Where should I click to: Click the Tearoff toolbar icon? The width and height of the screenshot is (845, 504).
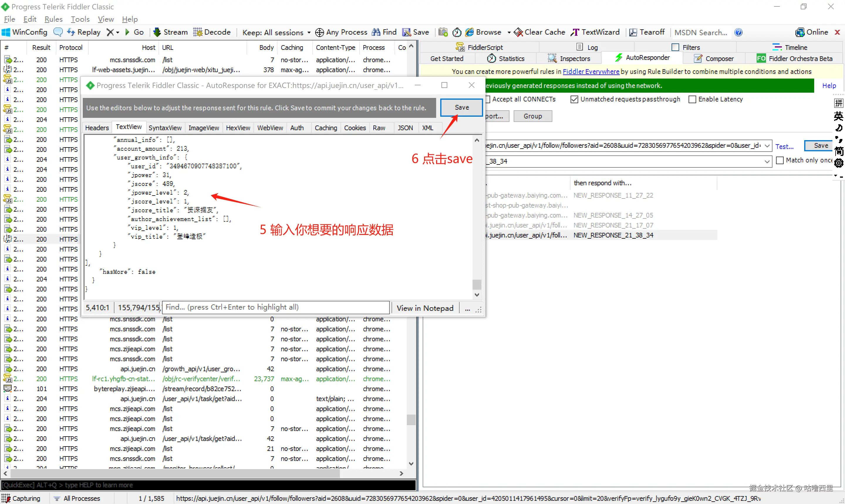[x=633, y=32]
